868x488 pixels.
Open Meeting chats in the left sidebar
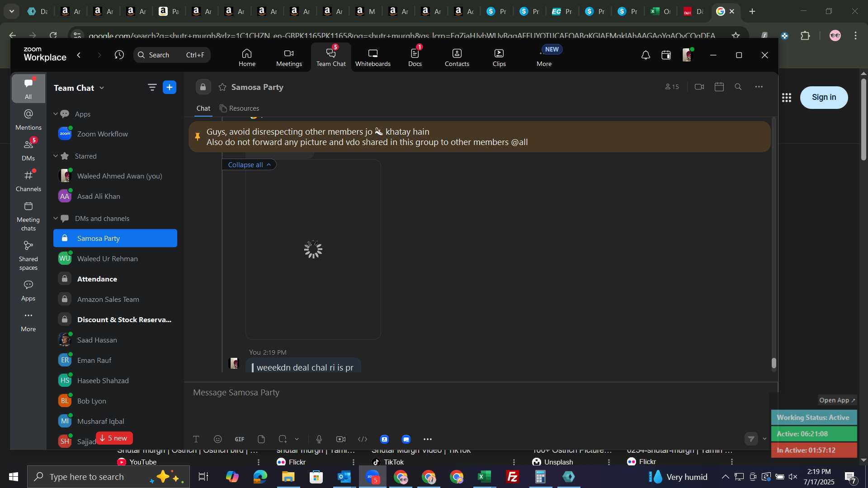tap(28, 216)
